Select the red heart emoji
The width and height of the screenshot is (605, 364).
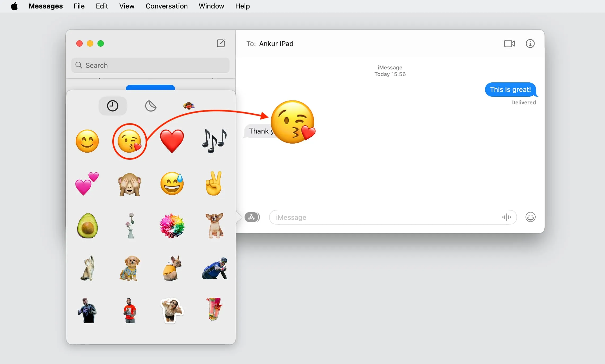point(172,139)
